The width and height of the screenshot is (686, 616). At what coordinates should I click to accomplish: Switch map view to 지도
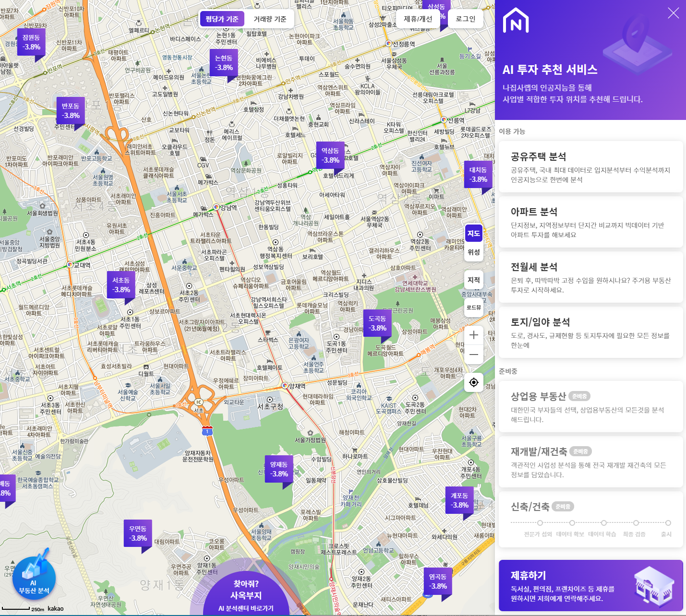[474, 234]
